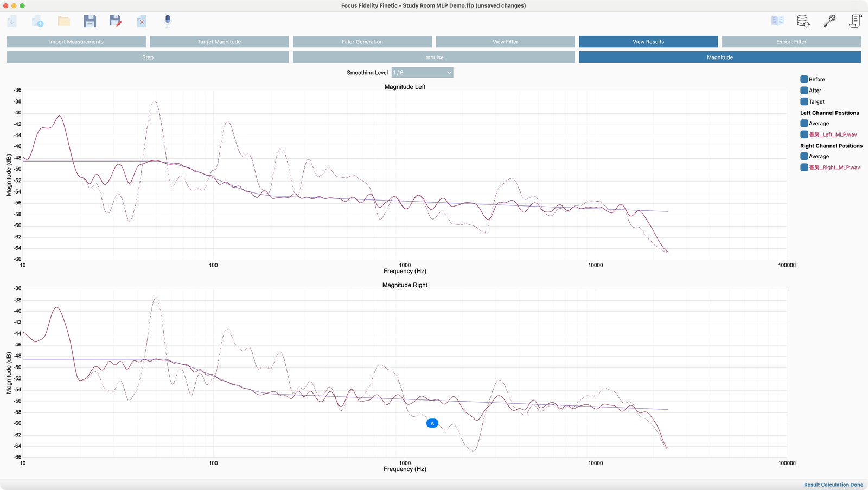Click the import file icon with down arrow
868x490 pixels.
(12, 21)
